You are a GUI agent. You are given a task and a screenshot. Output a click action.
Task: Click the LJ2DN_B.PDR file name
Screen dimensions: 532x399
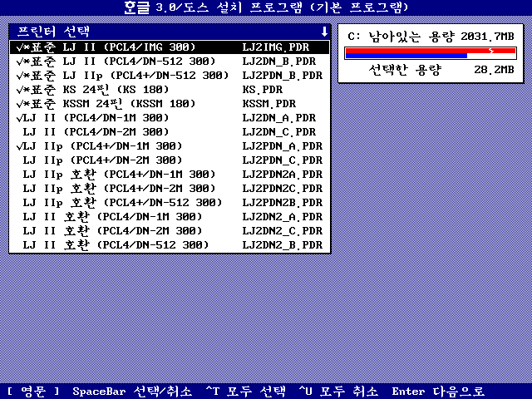(x=279, y=62)
